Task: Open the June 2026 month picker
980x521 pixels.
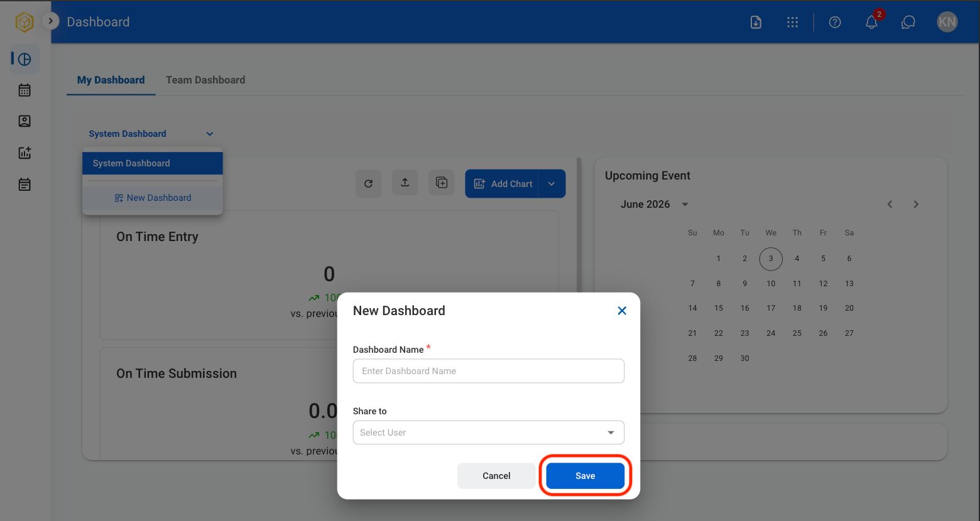Action: pyautogui.click(x=654, y=205)
